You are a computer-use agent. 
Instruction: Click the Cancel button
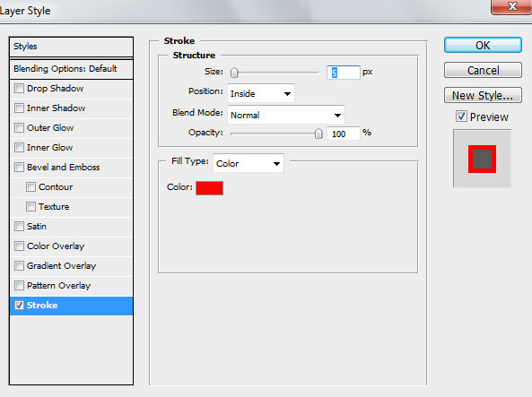tap(483, 70)
